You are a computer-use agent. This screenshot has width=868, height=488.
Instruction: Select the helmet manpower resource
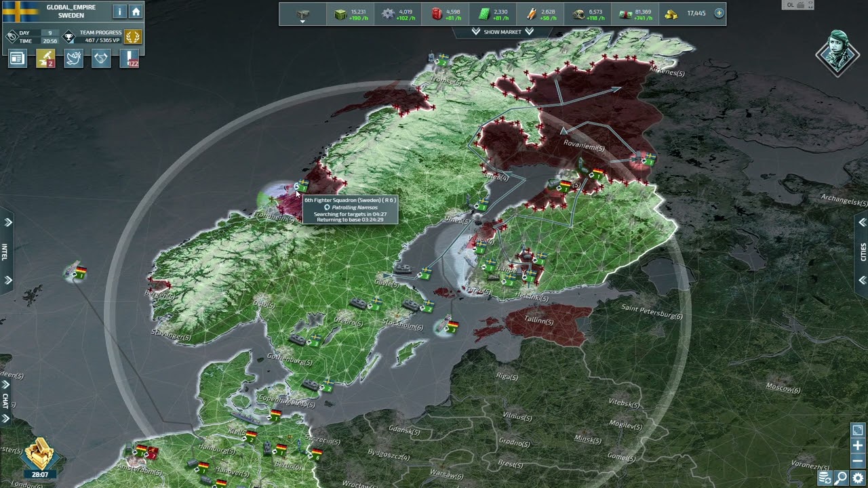578,14
